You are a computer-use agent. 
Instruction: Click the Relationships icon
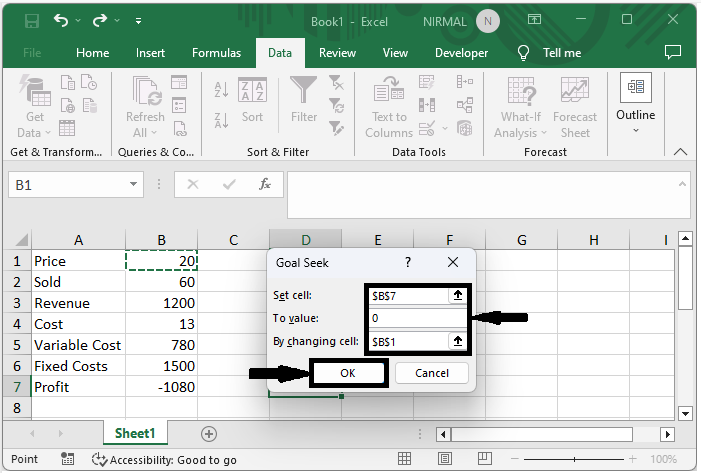pyautogui.click(x=465, y=106)
